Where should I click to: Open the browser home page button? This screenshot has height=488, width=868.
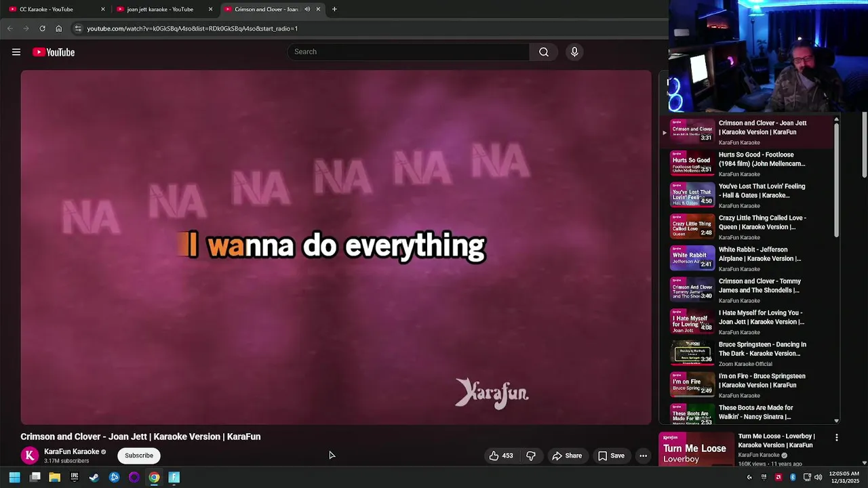point(58,28)
